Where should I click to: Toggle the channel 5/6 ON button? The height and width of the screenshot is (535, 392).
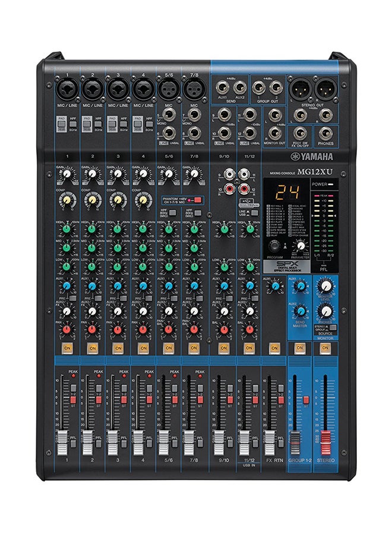169,348
